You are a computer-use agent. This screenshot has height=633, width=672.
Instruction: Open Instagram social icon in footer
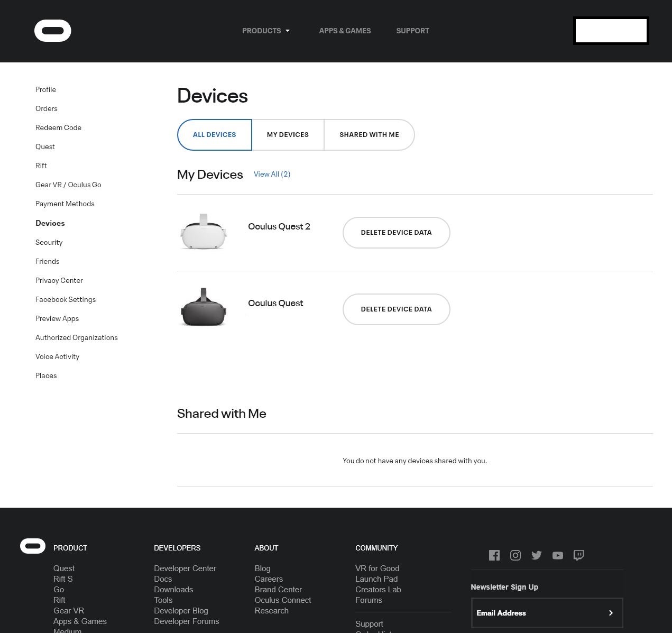pyautogui.click(x=515, y=555)
